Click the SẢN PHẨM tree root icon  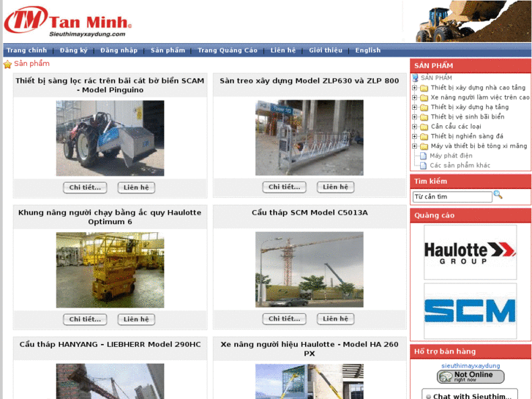coord(416,78)
